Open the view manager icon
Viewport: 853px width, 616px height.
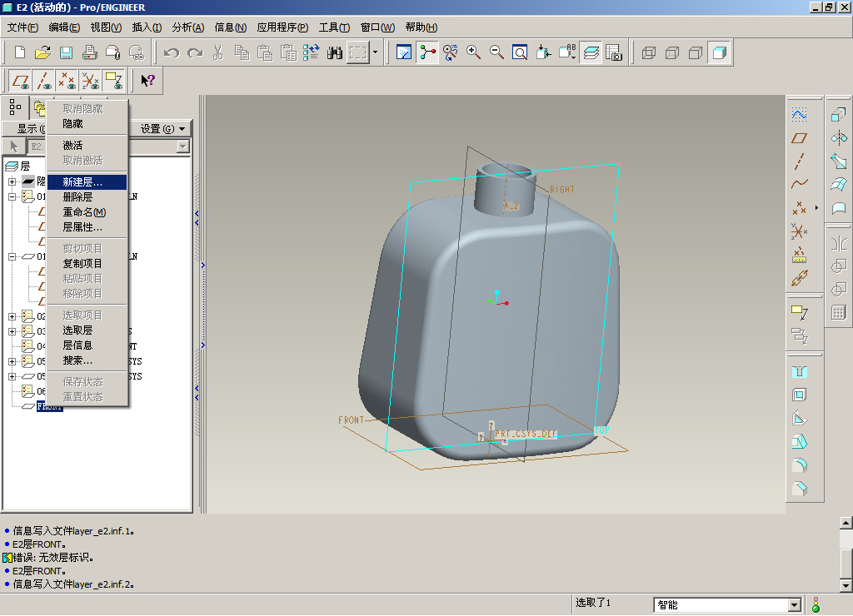point(614,52)
